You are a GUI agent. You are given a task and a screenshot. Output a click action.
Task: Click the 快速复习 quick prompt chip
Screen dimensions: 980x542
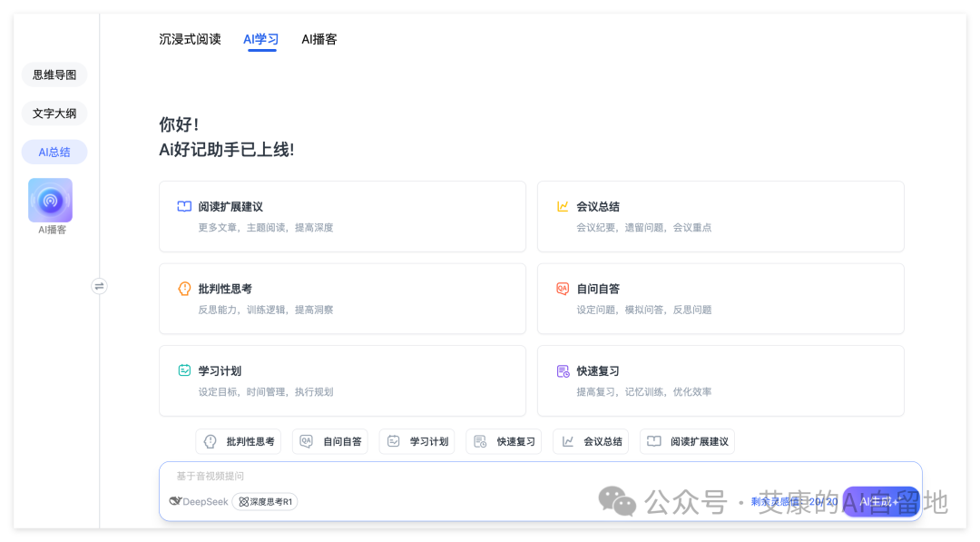504,441
